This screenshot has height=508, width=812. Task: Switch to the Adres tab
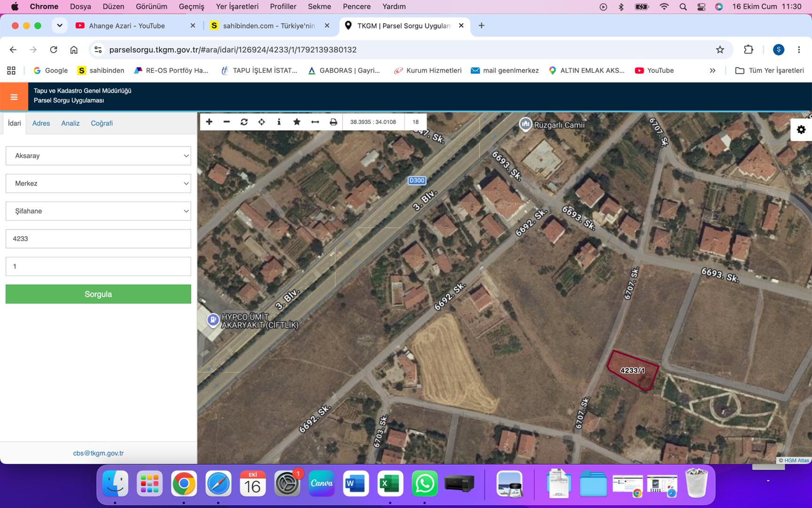(41, 123)
